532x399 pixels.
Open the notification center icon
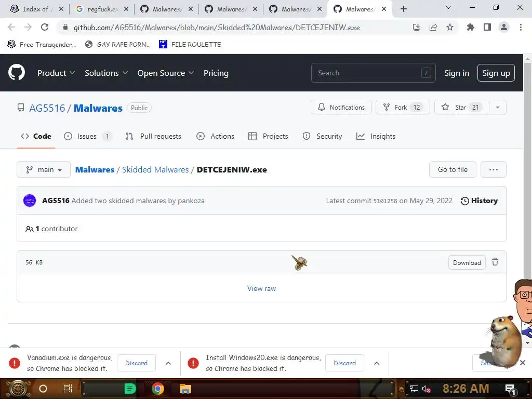[x=510, y=389]
